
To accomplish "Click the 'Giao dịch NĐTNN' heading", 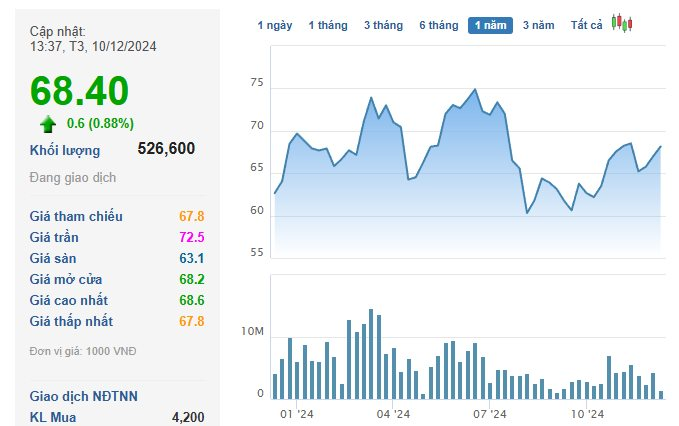I will pos(84,396).
